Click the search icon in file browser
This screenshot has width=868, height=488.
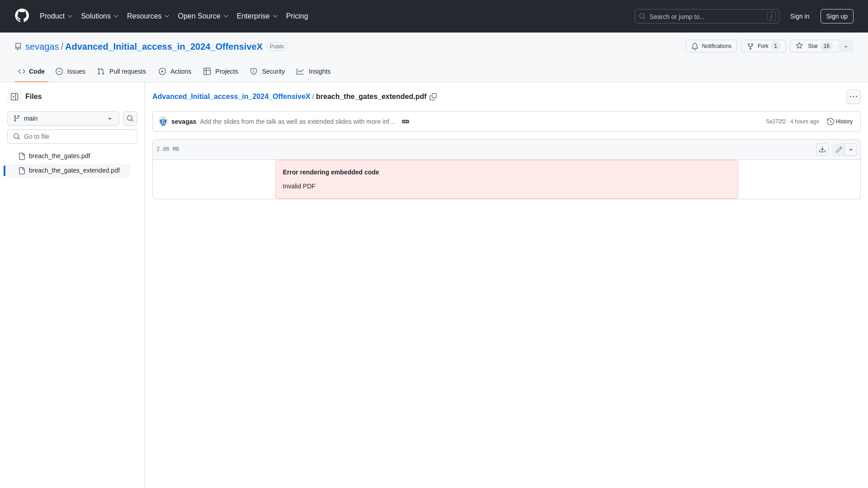130,118
